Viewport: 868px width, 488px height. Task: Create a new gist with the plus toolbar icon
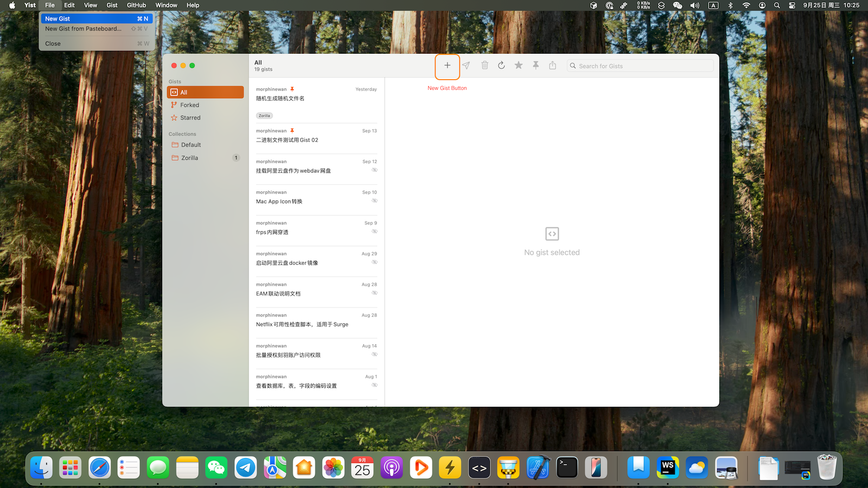click(x=447, y=66)
